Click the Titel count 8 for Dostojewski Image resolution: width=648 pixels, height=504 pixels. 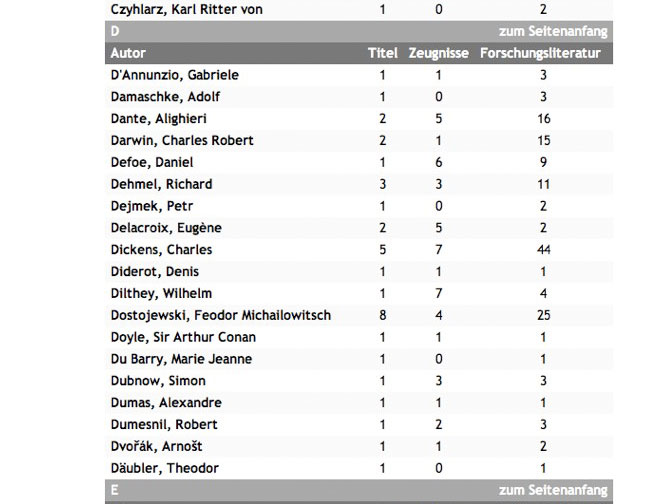pyautogui.click(x=383, y=316)
